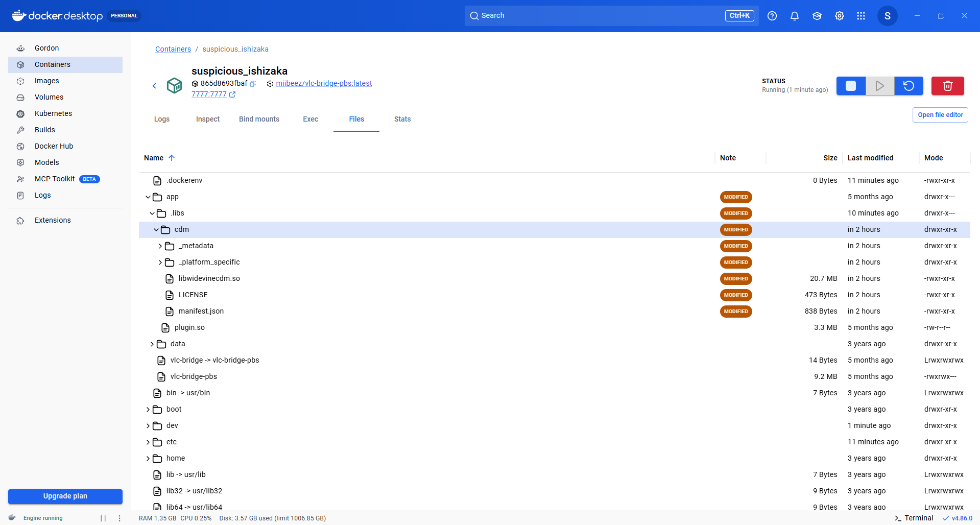The width and height of the screenshot is (980, 525).
Task: Open Gordon AI assistant in sidebar
Action: coord(65,48)
